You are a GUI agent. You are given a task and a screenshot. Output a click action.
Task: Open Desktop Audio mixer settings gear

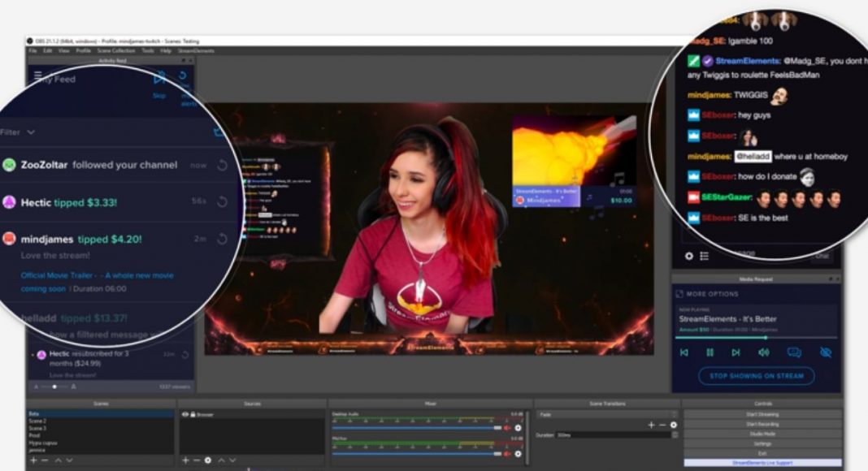click(x=519, y=428)
